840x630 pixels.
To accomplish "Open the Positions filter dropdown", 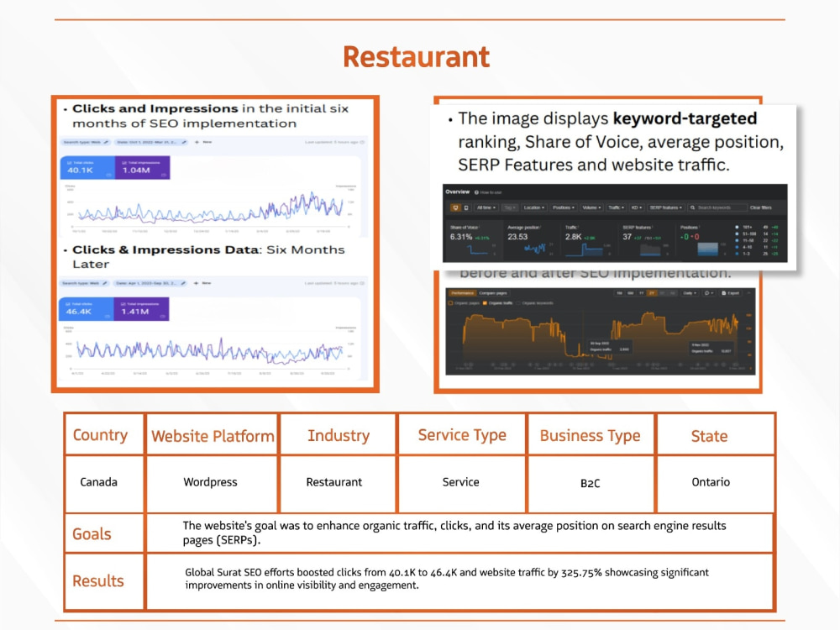I will click(564, 207).
